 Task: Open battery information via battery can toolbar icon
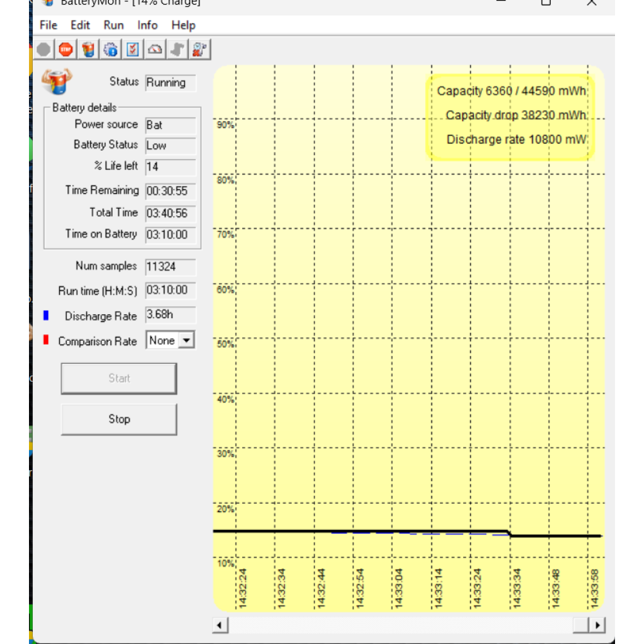(x=88, y=50)
